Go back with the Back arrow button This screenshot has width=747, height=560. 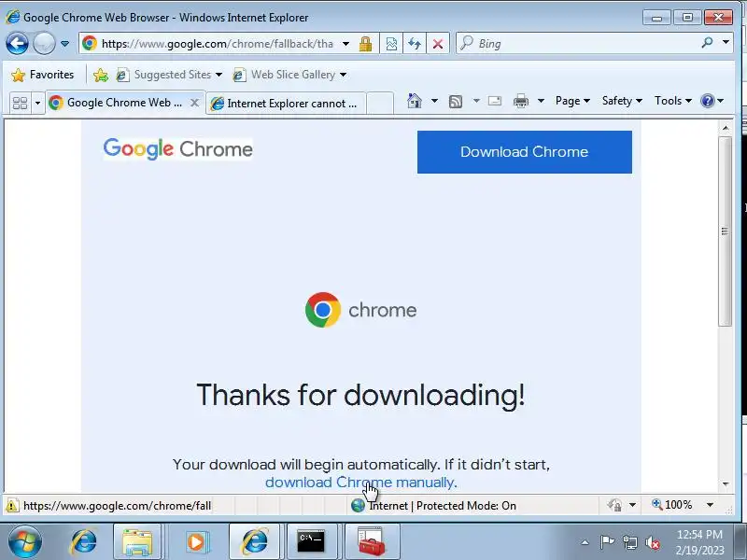(x=17, y=44)
